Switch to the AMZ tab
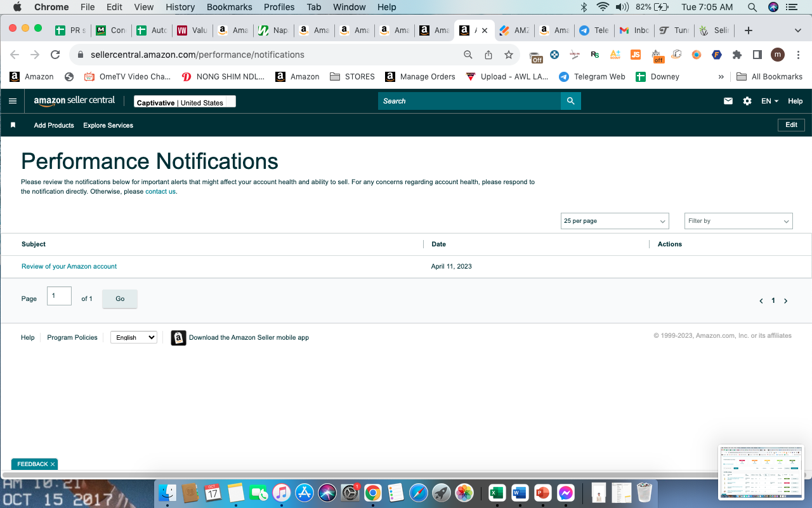The image size is (812, 508). tap(514, 30)
